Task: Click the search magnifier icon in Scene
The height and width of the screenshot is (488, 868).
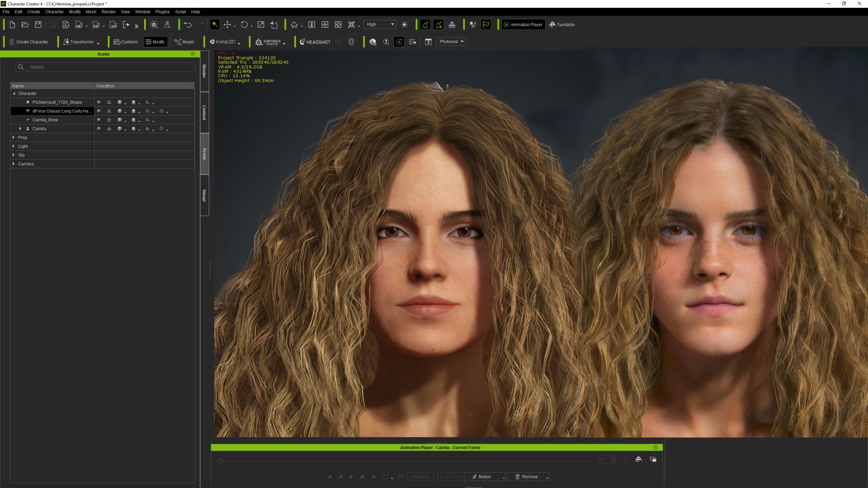Action: point(21,67)
